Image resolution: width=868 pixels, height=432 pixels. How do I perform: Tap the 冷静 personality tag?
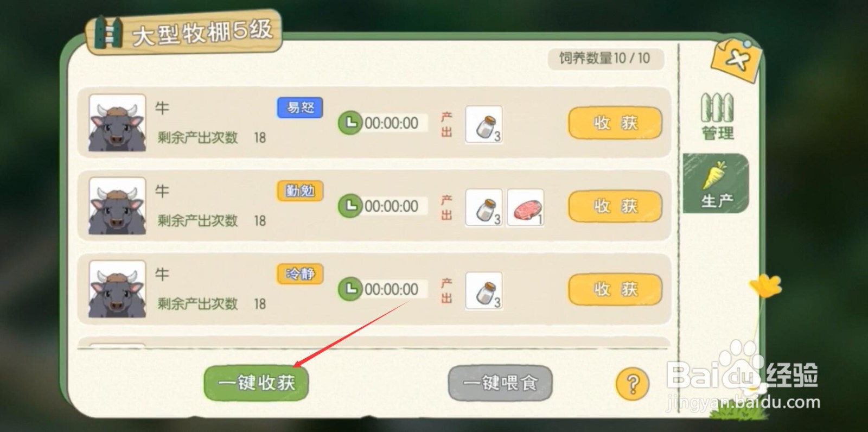coord(300,274)
